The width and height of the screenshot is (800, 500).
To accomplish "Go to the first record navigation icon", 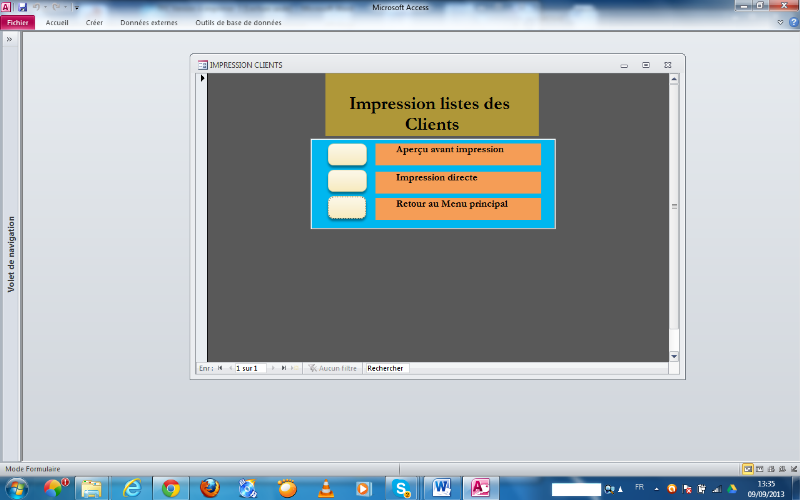I will (220, 368).
